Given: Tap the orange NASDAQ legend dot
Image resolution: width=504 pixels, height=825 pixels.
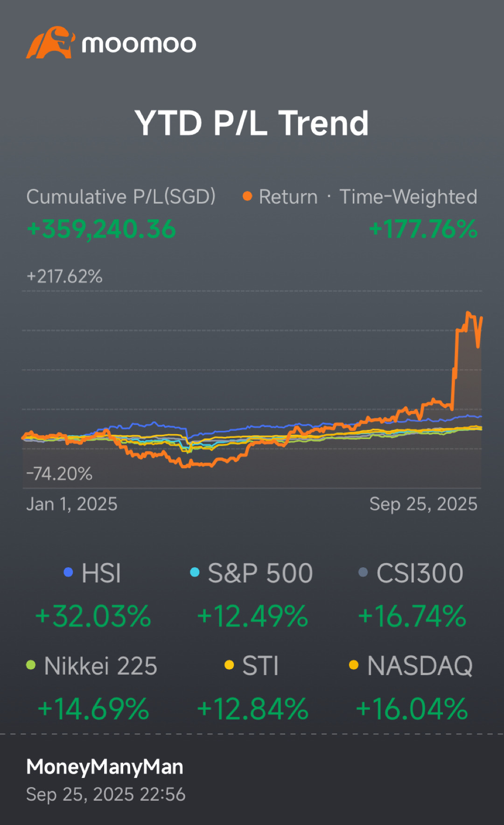Looking at the screenshot, I should click(354, 665).
